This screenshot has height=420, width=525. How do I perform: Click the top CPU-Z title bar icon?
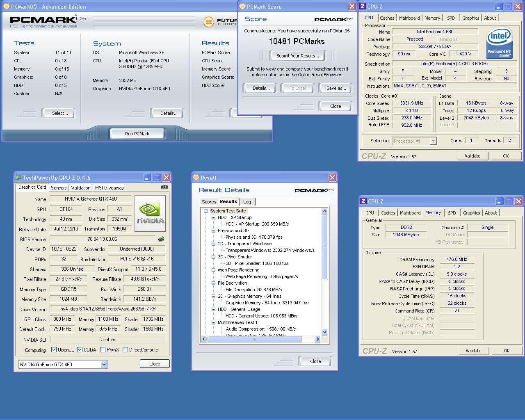363,6
